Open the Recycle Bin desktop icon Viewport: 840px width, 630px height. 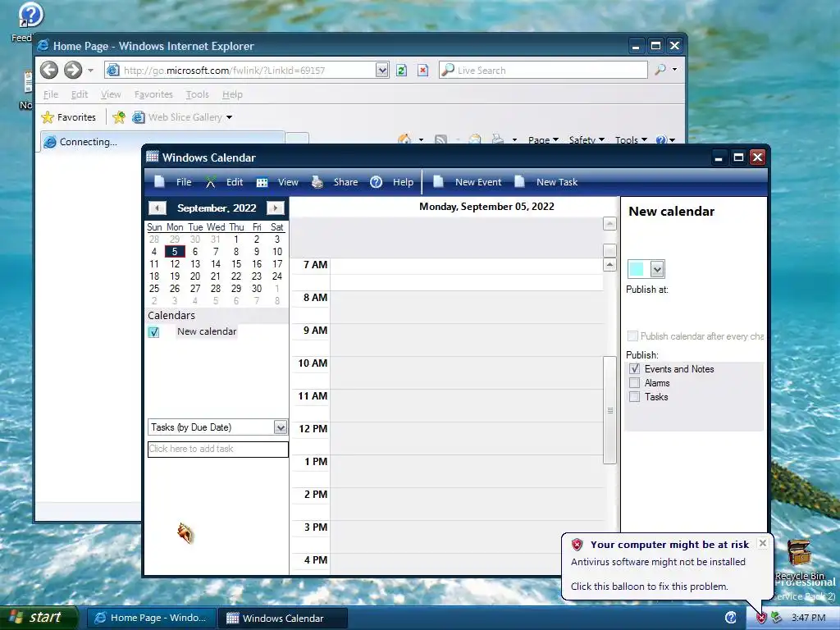(x=799, y=558)
